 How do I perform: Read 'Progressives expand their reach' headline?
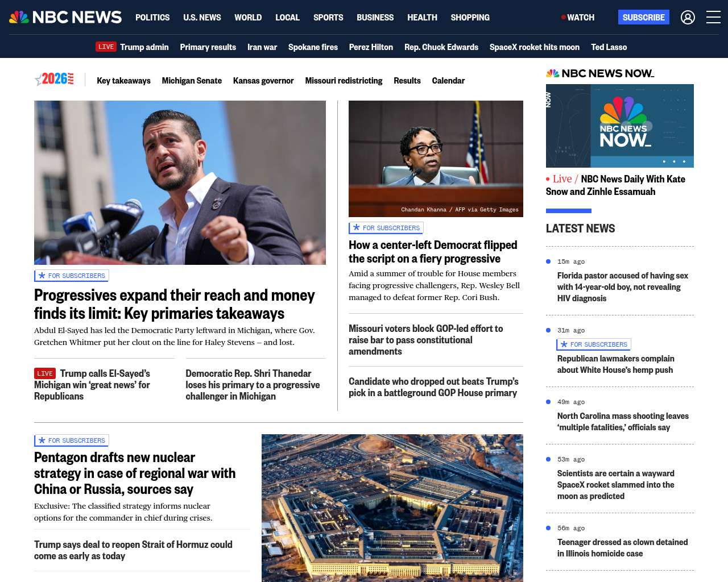[175, 304]
